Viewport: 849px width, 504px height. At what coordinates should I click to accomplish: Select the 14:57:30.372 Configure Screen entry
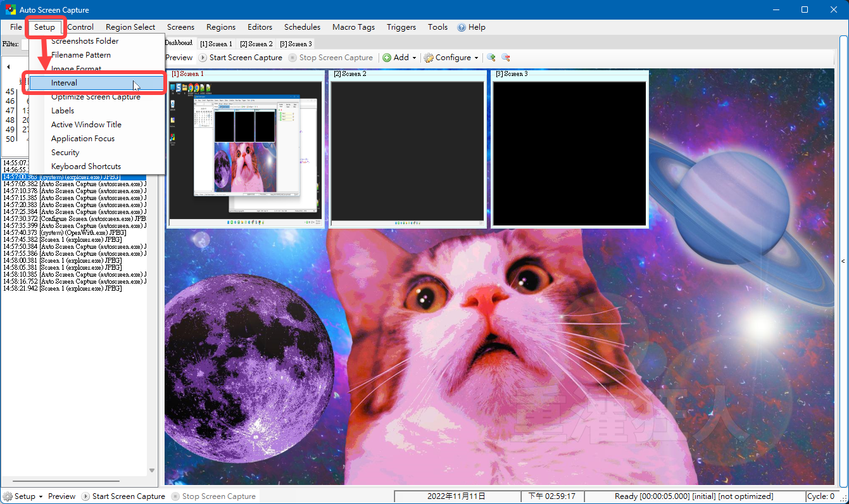pos(74,218)
